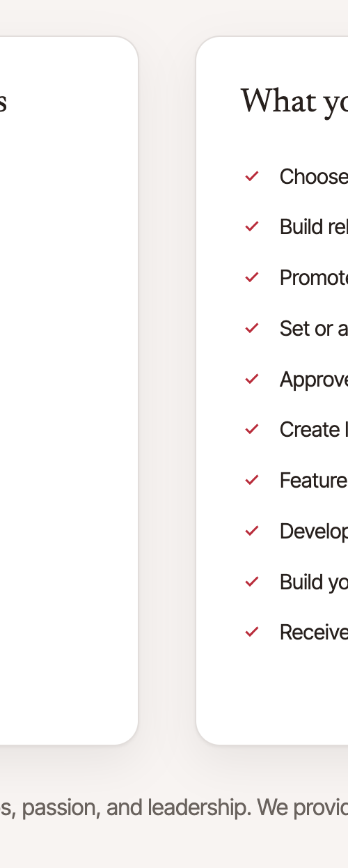Click the checkmark icon before 'Create'

252,429
